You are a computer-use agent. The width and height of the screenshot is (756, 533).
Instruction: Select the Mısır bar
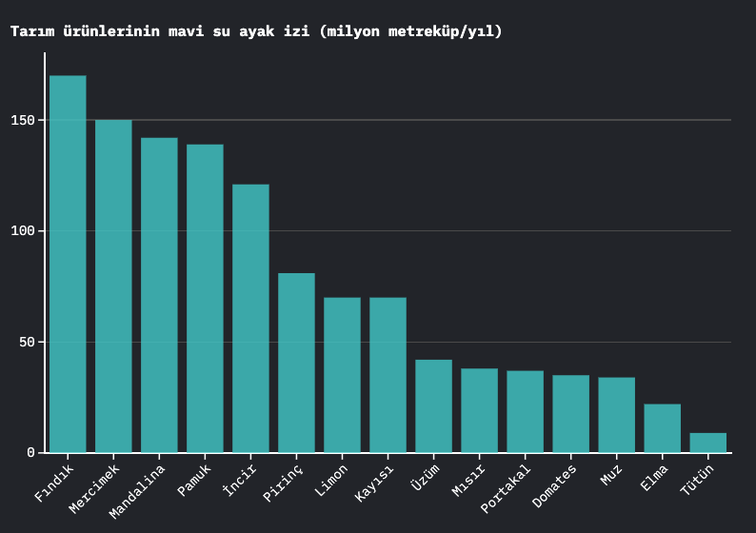pyautogui.click(x=479, y=410)
